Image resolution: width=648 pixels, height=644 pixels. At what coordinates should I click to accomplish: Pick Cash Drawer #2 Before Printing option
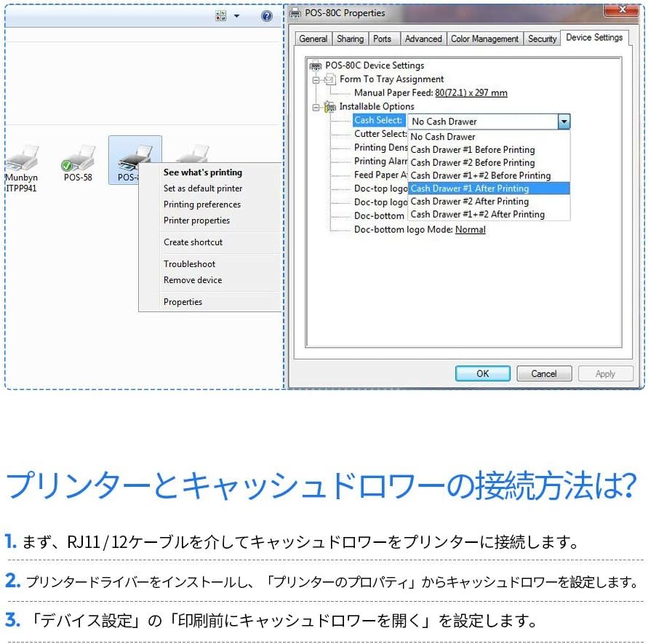(472, 162)
